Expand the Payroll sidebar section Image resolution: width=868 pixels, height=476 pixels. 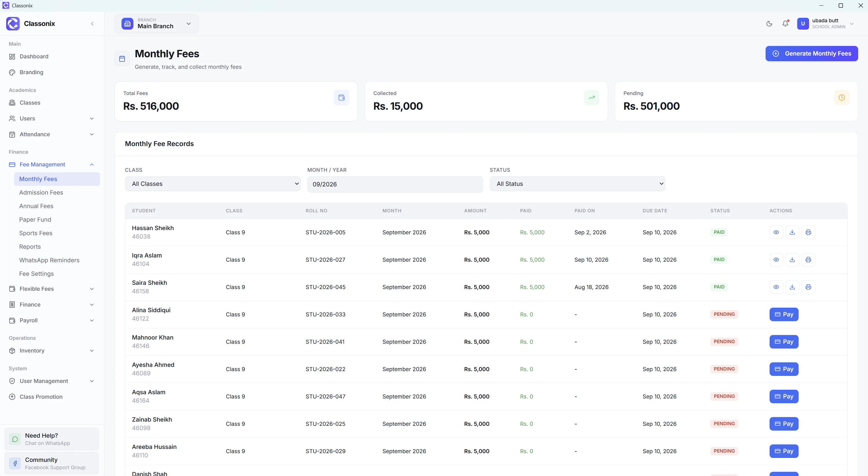(x=52, y=320)
